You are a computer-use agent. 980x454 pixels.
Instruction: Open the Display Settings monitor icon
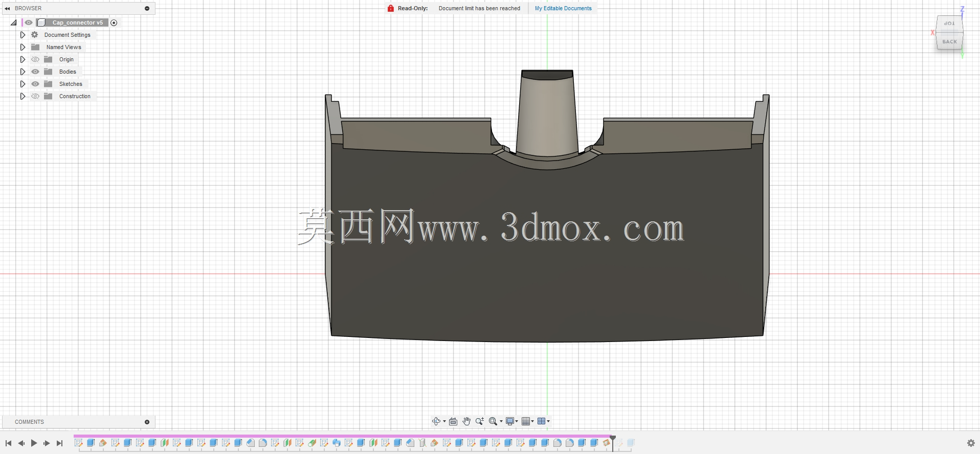[510, 421]
